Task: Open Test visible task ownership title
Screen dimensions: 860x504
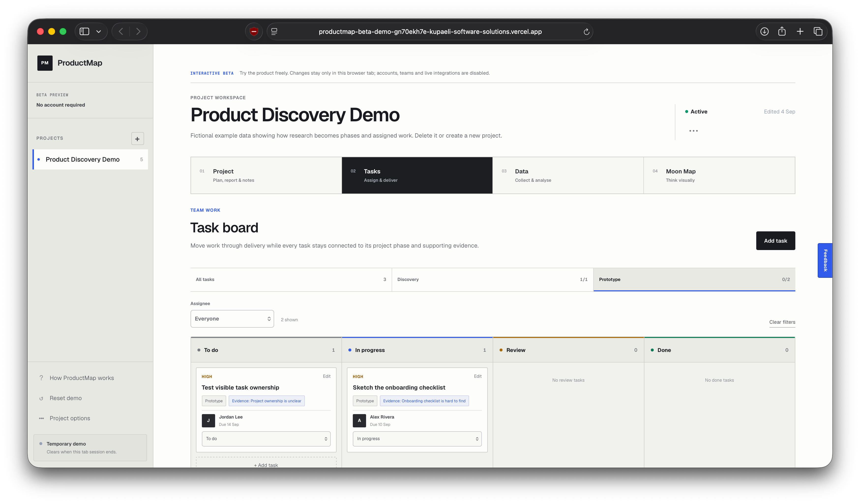Action: [x=240, y=388]
